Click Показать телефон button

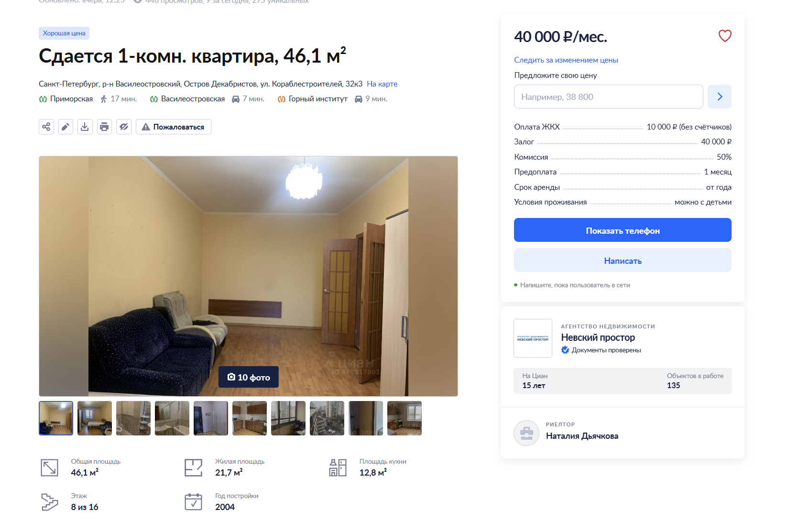623,230
